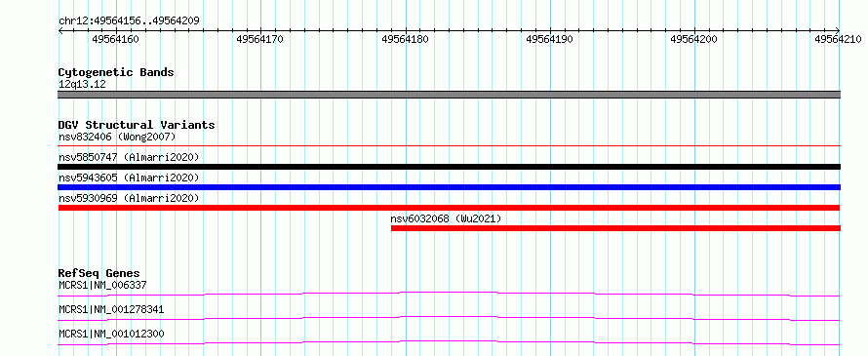Click the magenta MCRS1|NM_001278341 gene line
The width and height of the screenshot is (868, 356).
coord(449,318)
